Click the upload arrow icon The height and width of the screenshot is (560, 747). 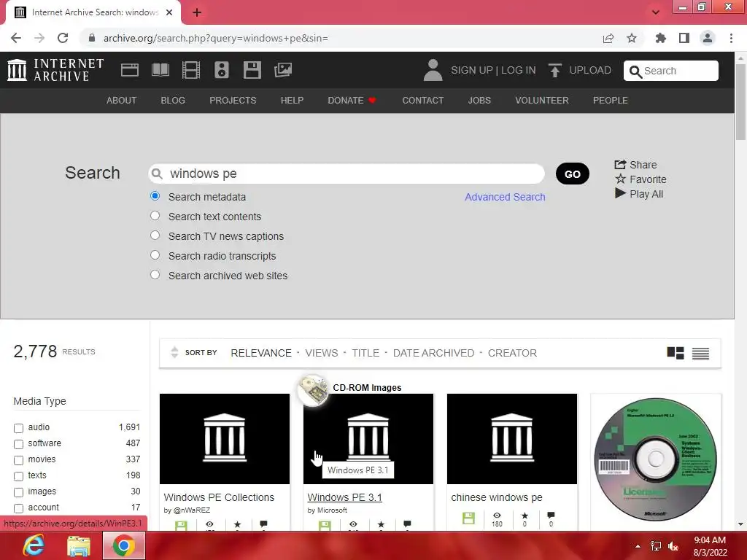554,71
